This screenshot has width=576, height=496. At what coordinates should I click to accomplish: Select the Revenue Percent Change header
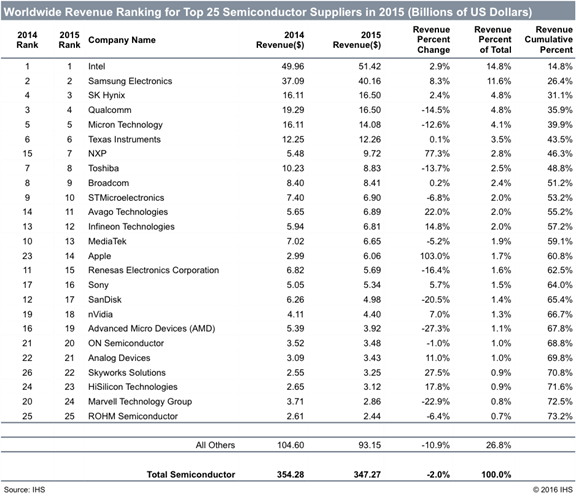(x=432, y=39)
